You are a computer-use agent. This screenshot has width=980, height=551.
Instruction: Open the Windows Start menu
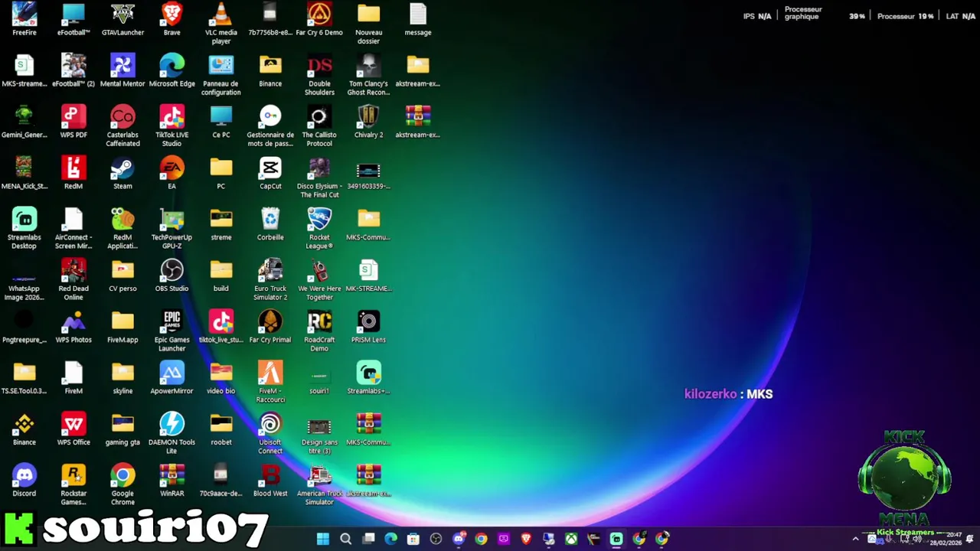coord(323,539)
